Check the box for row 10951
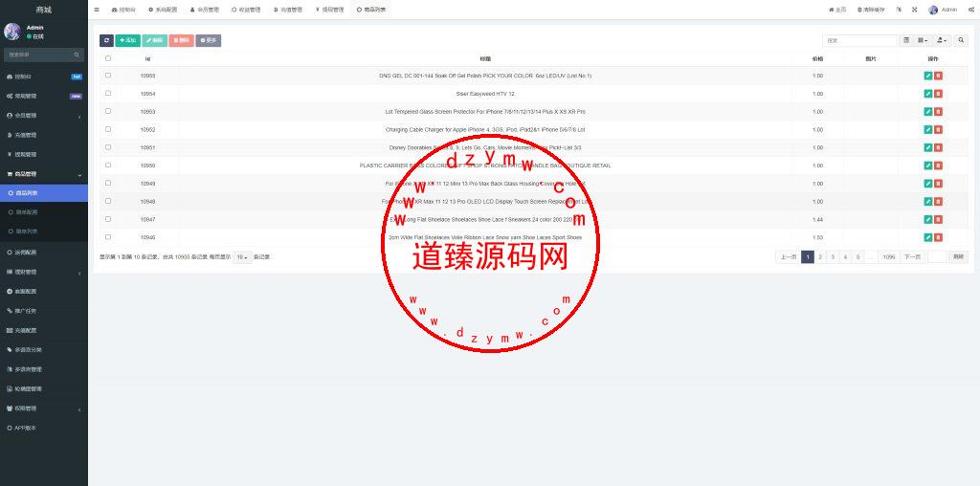Viewport: 980px width, 486px height. click(x=108, y=147)
